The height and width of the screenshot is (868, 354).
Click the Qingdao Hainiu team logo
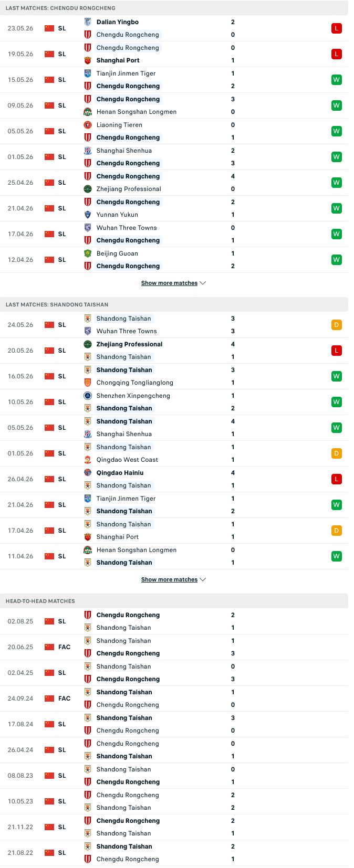(x=88, y=473)
